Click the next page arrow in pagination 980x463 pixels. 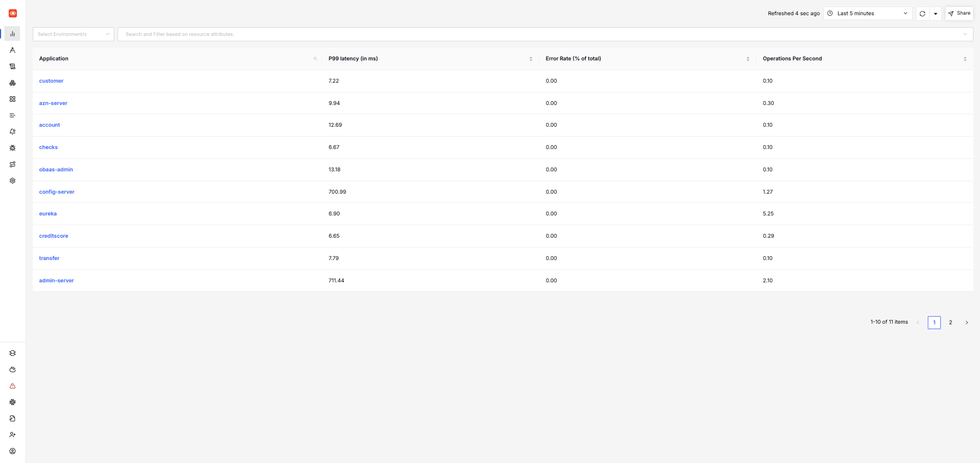pos(966,323)
